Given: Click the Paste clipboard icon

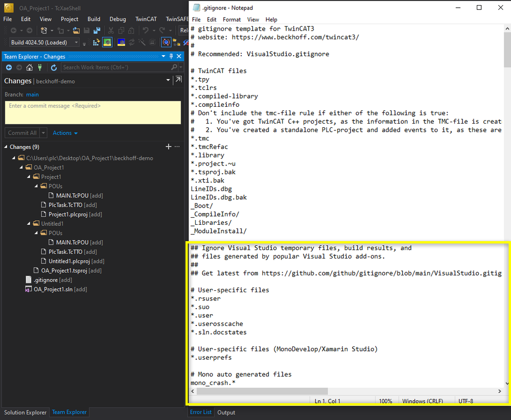Looking at the screenshot, I should pos(131,31).
